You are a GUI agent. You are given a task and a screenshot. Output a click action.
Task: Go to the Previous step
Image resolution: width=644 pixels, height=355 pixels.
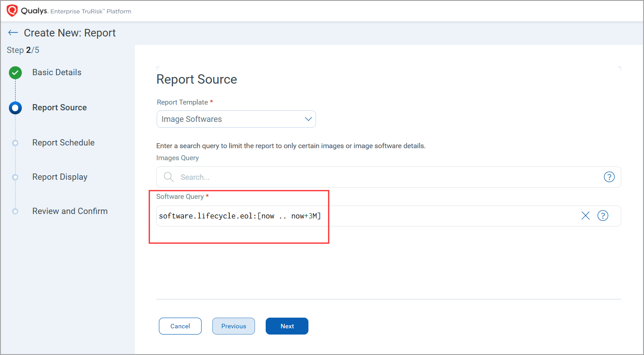pos(234,326)
